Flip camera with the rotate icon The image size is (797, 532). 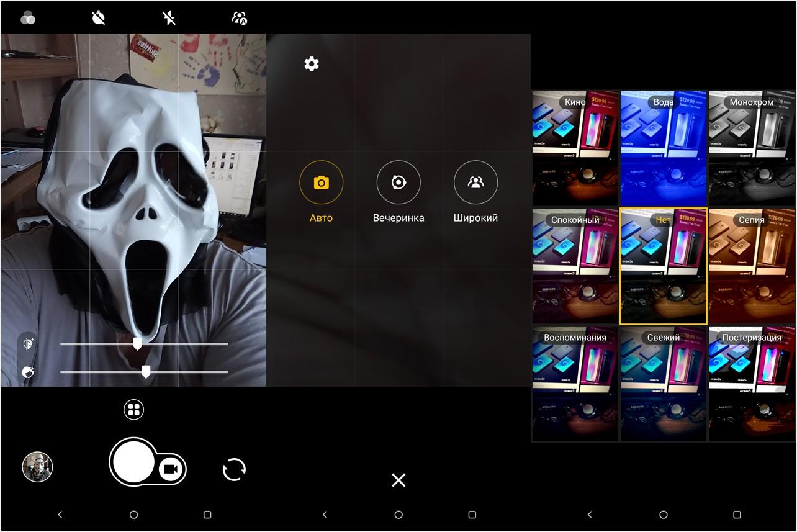coord(234,470)
